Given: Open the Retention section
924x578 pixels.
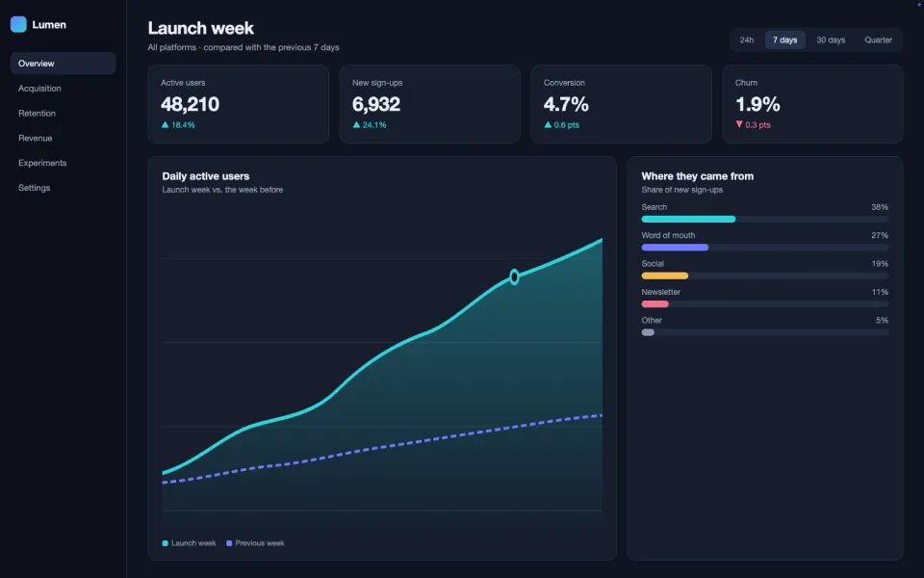Looking at the screenshot, I should pyautogui.click(x=64, y=113).
